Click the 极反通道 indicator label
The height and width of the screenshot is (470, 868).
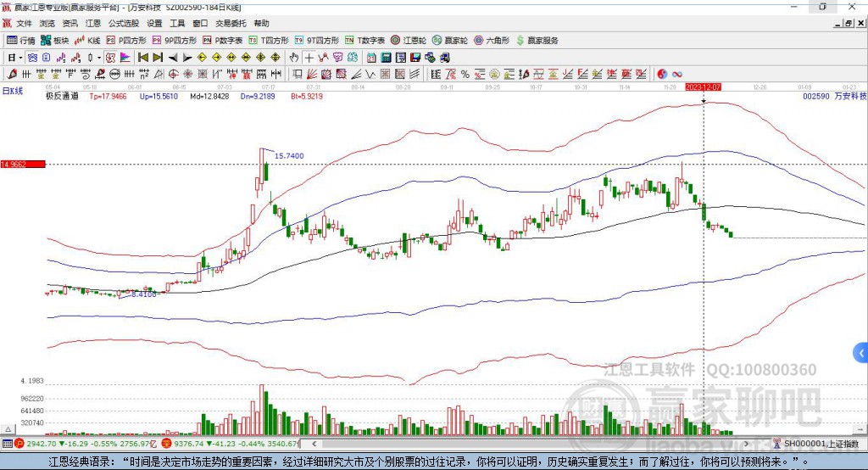click(x=62, y=96)
